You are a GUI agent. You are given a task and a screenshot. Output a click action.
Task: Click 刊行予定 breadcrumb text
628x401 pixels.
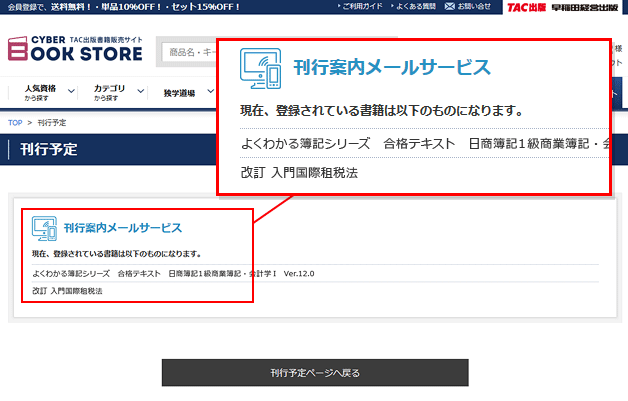52,123
